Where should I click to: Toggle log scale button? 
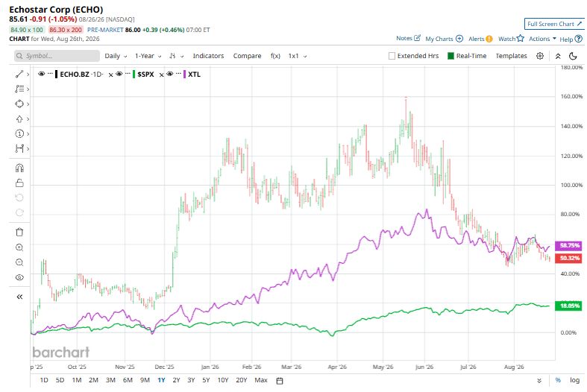574,380
